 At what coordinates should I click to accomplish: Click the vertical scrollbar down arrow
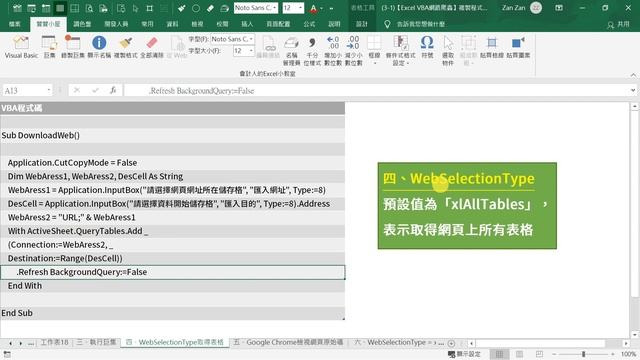coord(634,334)
